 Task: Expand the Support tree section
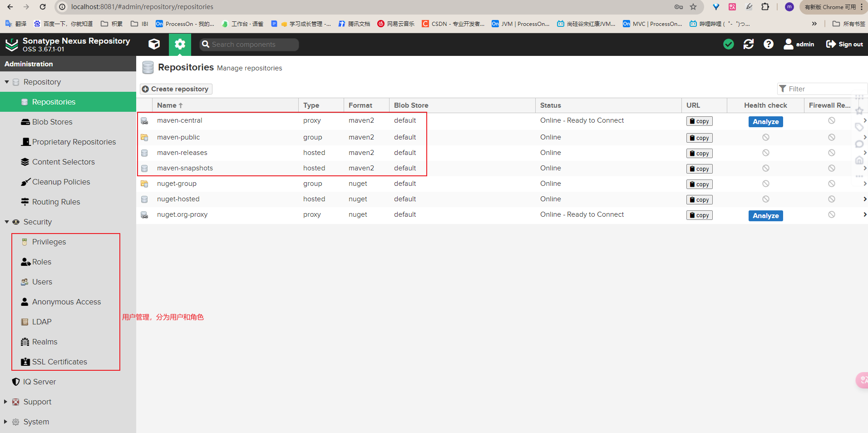tap(6, 402)
